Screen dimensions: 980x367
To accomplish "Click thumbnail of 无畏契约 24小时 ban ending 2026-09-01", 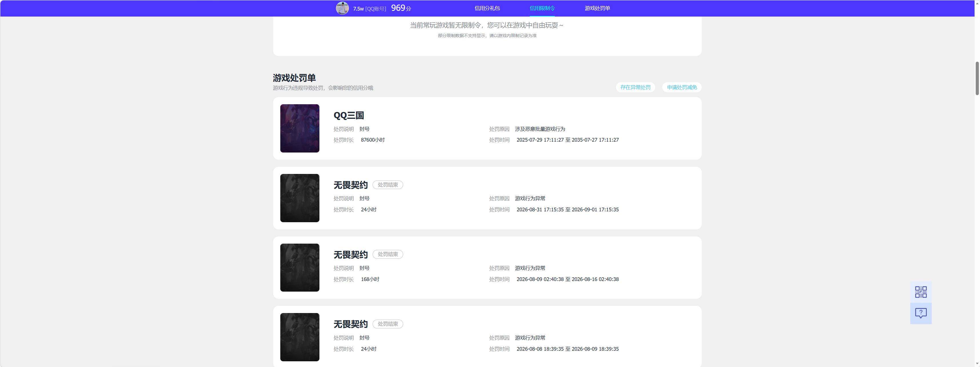I will point(300,198).
